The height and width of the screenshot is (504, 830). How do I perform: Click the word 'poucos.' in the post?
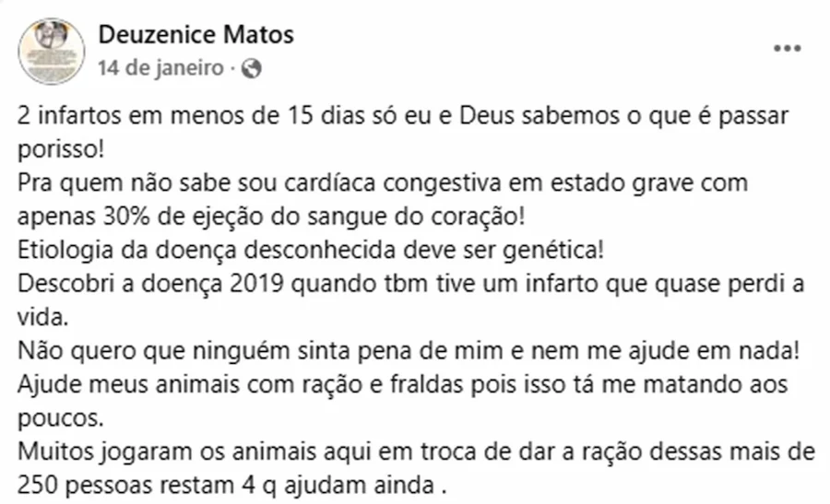[x=60, y=418]
